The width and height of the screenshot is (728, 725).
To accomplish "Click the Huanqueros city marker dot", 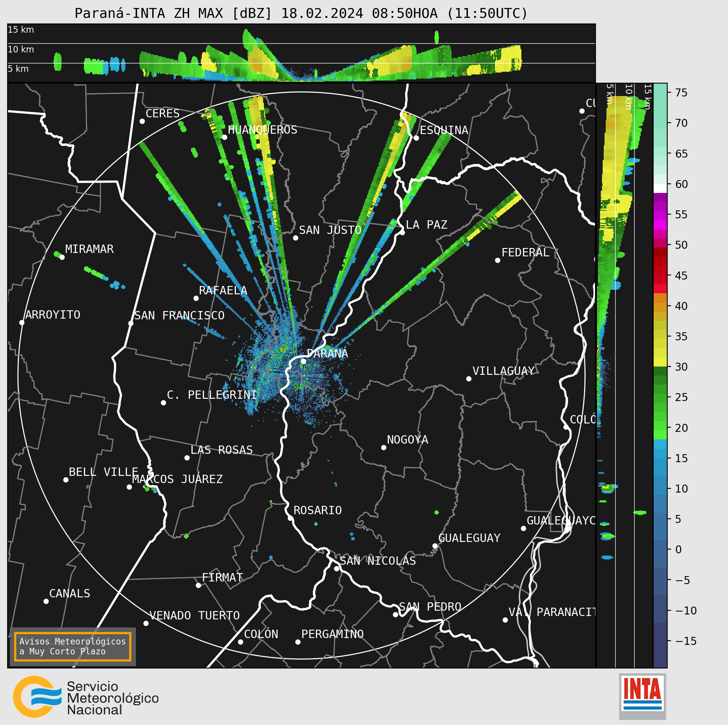I will pos(224,137).
